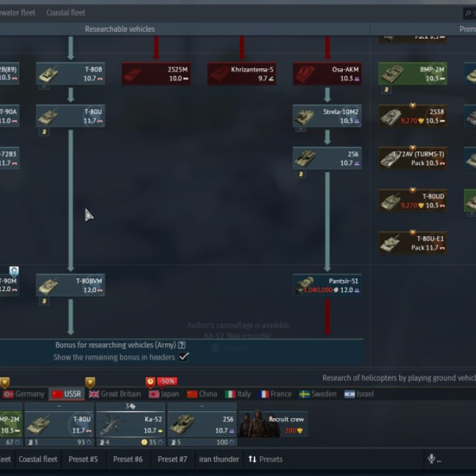This screenshot has width=476, height=476.
Task: Click the Strela-10M2 vehicle card
Action: [x=327, y=116]
